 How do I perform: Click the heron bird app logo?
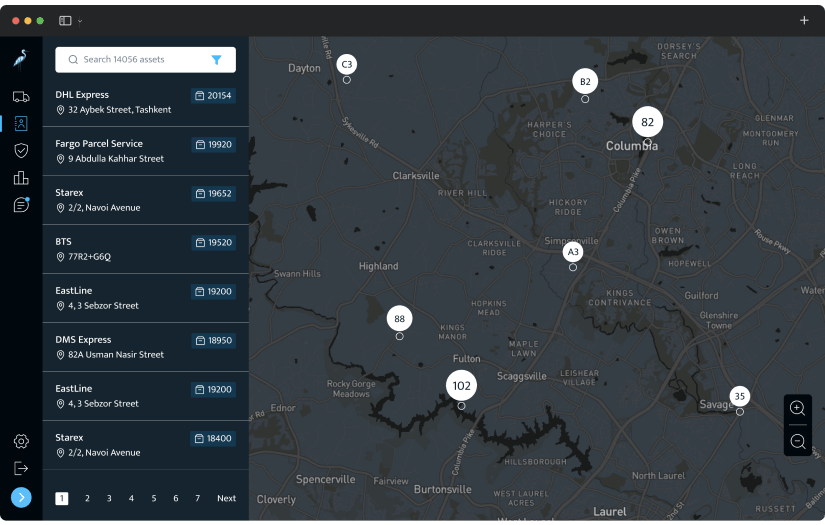pos(21,59)
